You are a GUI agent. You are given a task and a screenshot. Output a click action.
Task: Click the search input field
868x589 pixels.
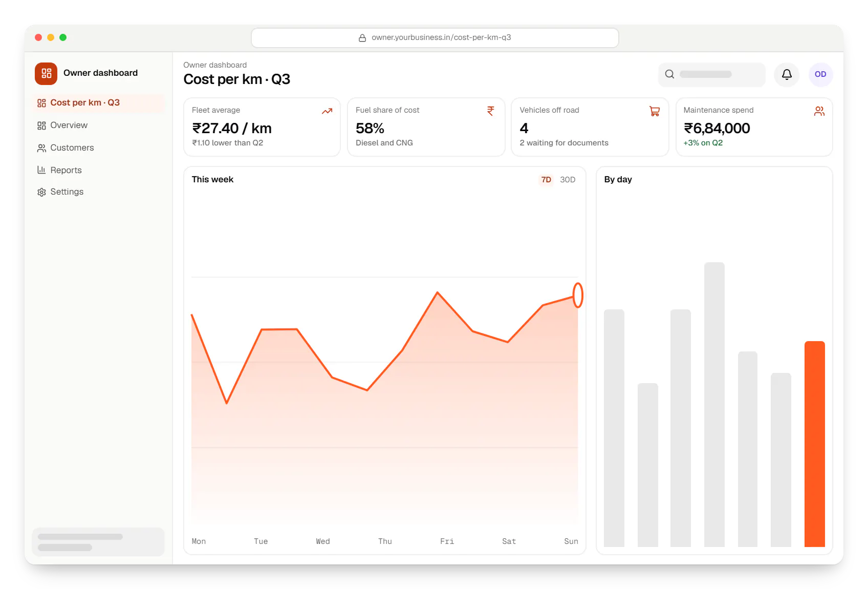click(711, 74)
